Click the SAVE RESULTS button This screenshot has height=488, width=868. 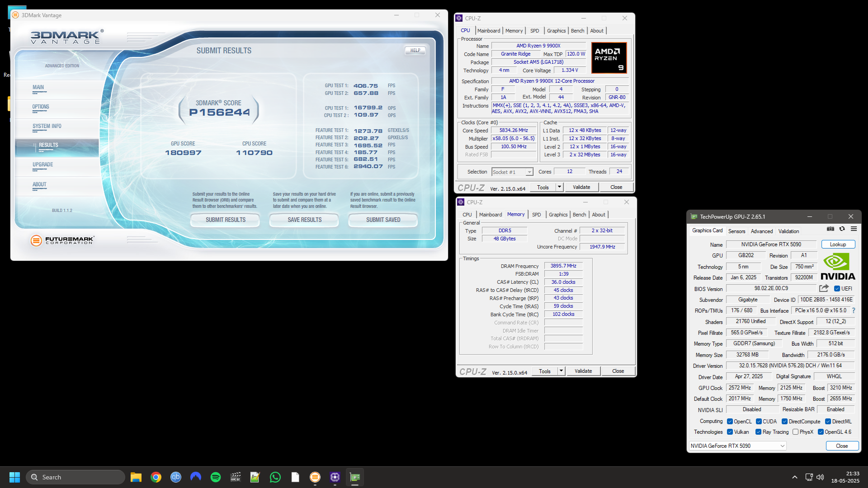pyautogui.click(x=304, y=220)
